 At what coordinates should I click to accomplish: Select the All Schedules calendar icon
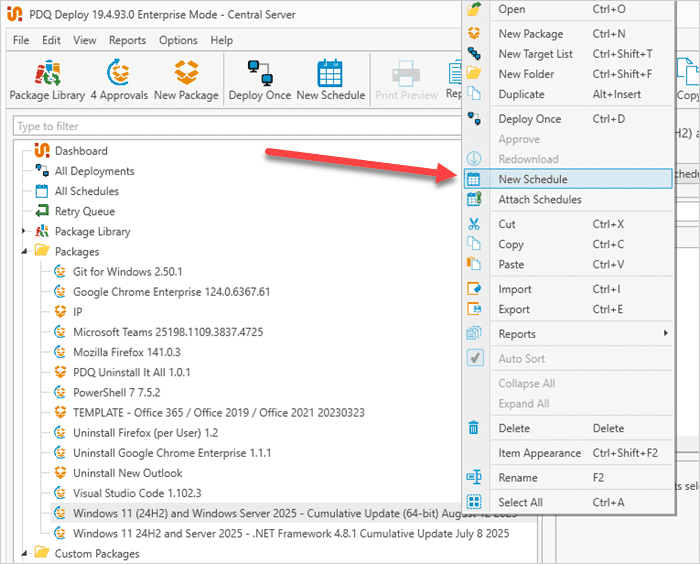coord(42,191)
